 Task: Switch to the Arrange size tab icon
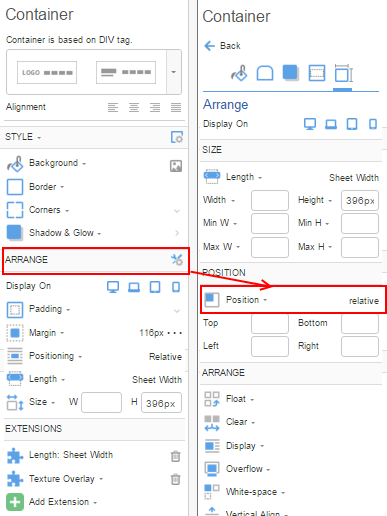pos(343,73)
